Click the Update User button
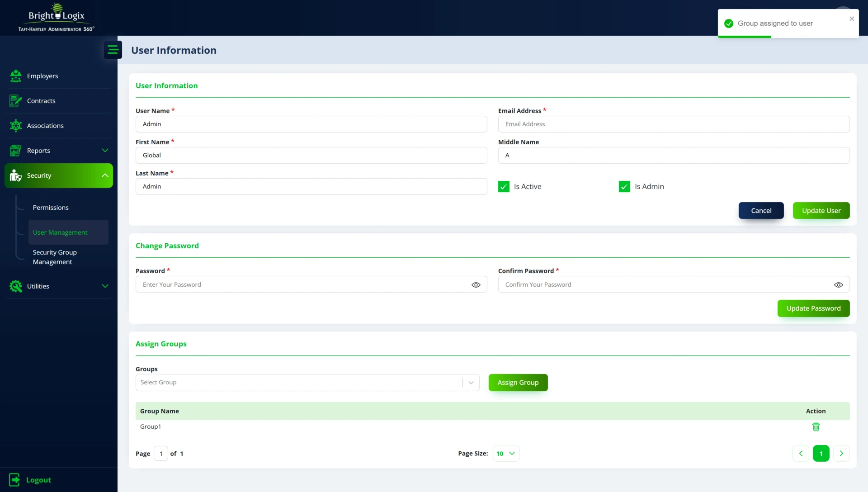Viewport: 868px width, 492px height. [x=821, y=211]
